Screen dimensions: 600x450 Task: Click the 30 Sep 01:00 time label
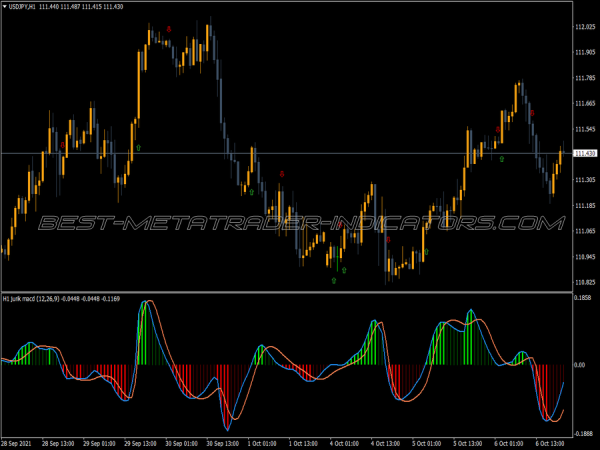pos(181,443)
